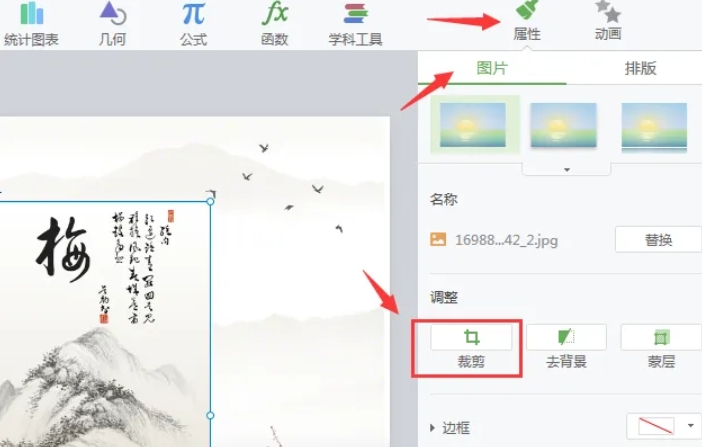
Task: Open the border color dropdown arrow
Action: [691, 426]
